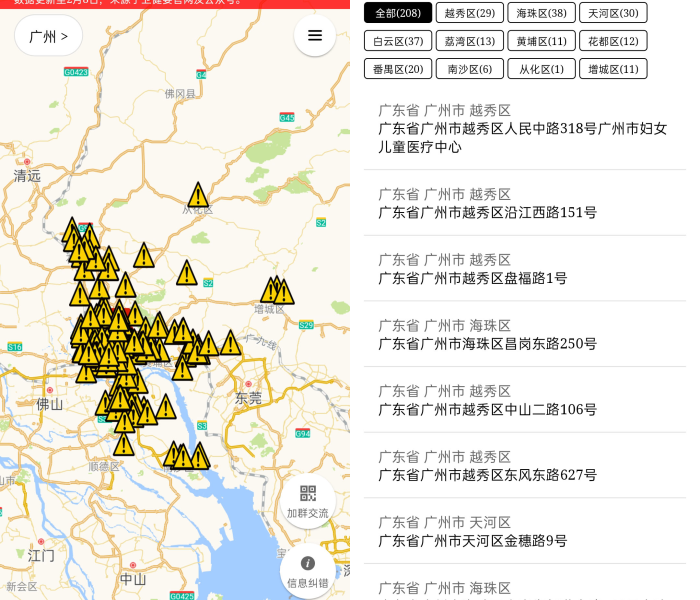Open address 海珠区昌岗东路250号

point(525,334)
